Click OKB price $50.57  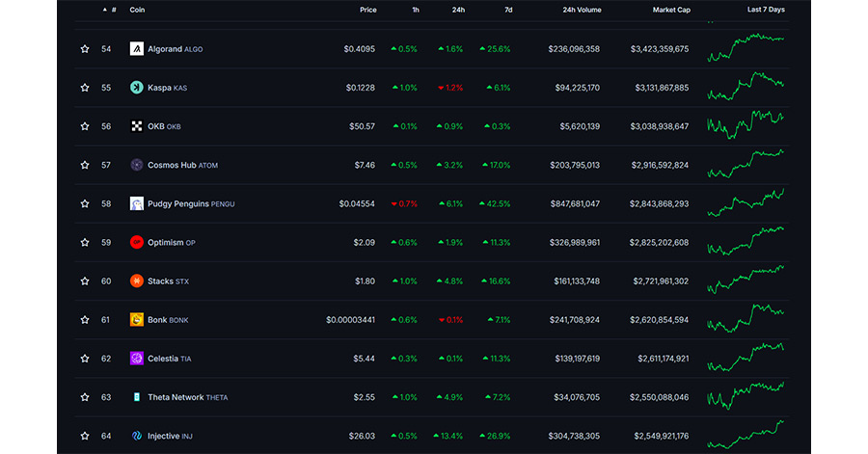362,126
